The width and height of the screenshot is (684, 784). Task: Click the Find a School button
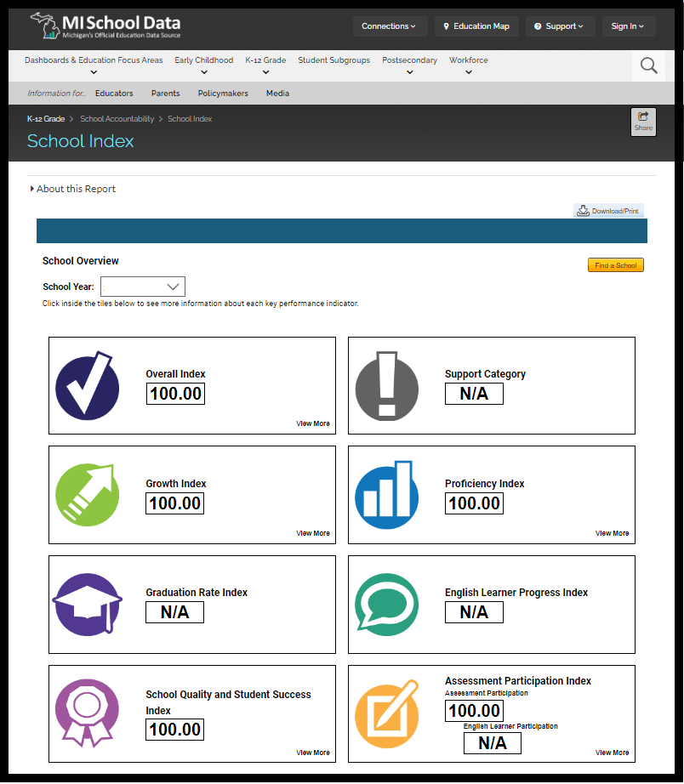tap(615, 265)
